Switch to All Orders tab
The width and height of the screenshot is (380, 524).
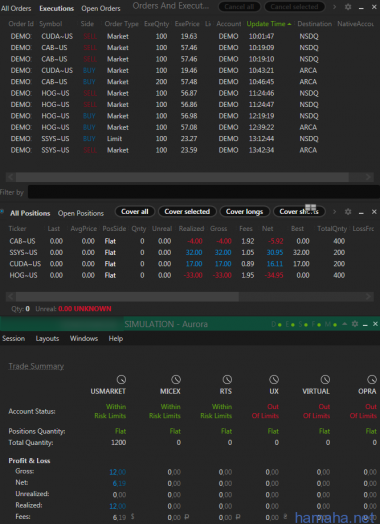pos(16,8)
